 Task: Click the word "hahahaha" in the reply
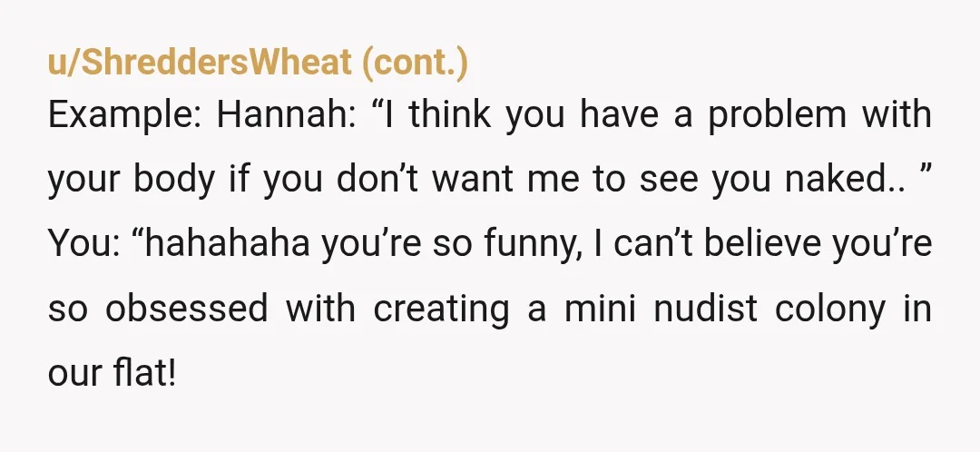(228, 244)
